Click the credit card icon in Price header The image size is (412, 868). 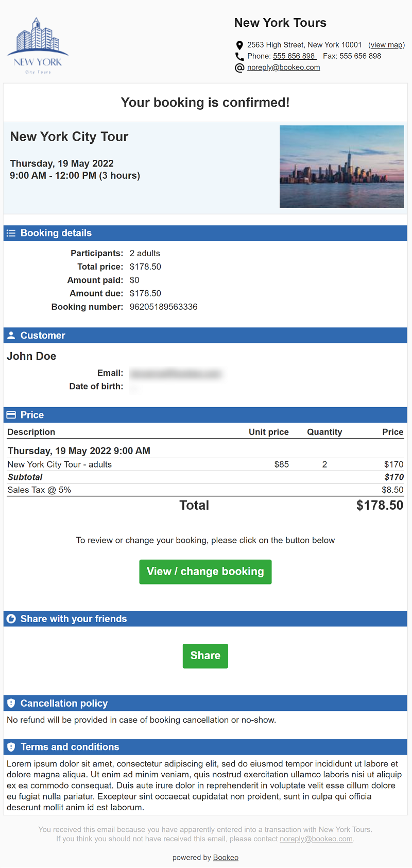pos(11,415)
